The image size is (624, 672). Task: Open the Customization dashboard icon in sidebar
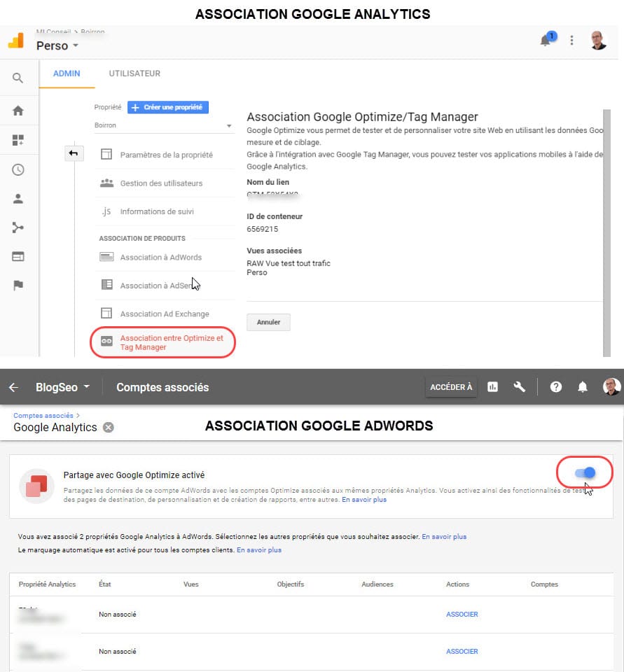tap(18, 140)
